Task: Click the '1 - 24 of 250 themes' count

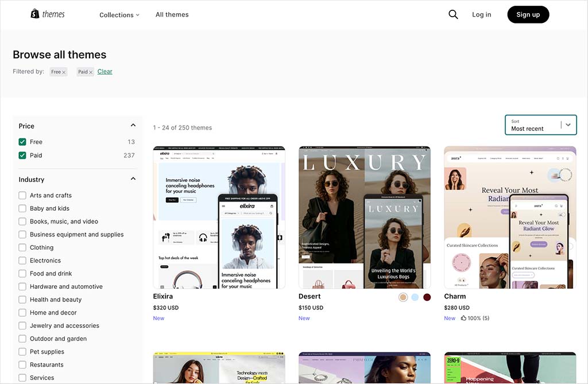Action: coord(182,127)
